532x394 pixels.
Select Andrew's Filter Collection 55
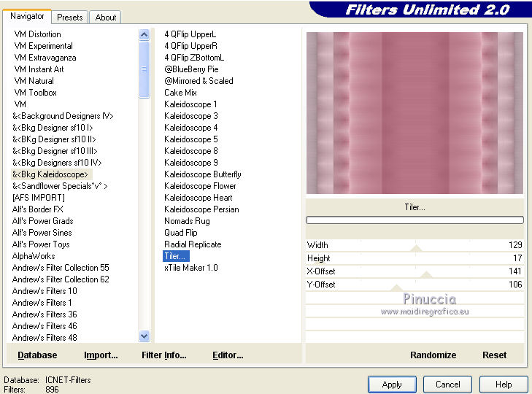click(x=61, y=268)
